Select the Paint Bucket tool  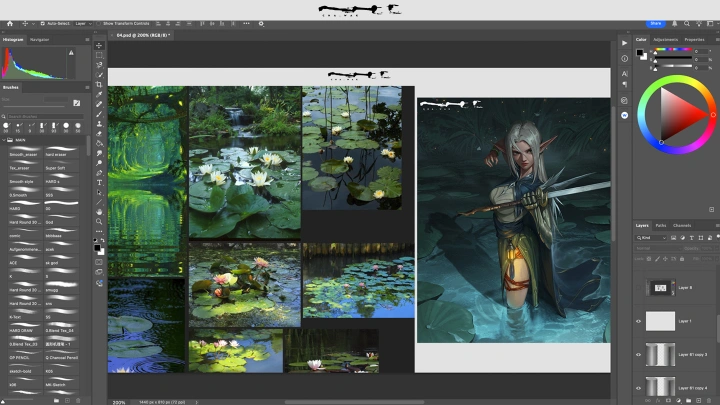point(99,143)
